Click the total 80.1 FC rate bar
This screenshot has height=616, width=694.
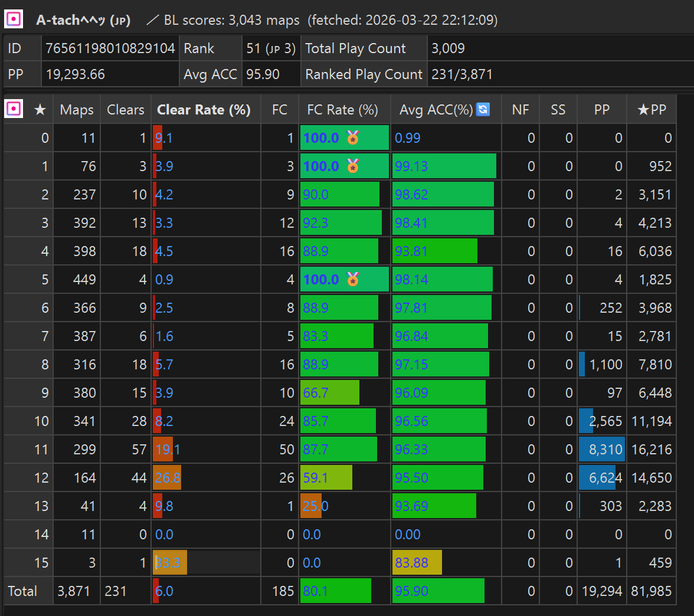[x=335, y=591]
